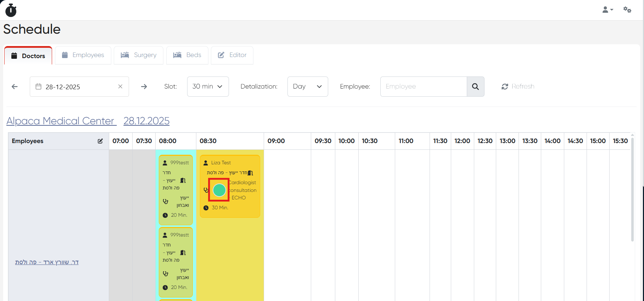Expand the Detalization Day dropdown
Screen dimensions: 644x301
(307, 87)
